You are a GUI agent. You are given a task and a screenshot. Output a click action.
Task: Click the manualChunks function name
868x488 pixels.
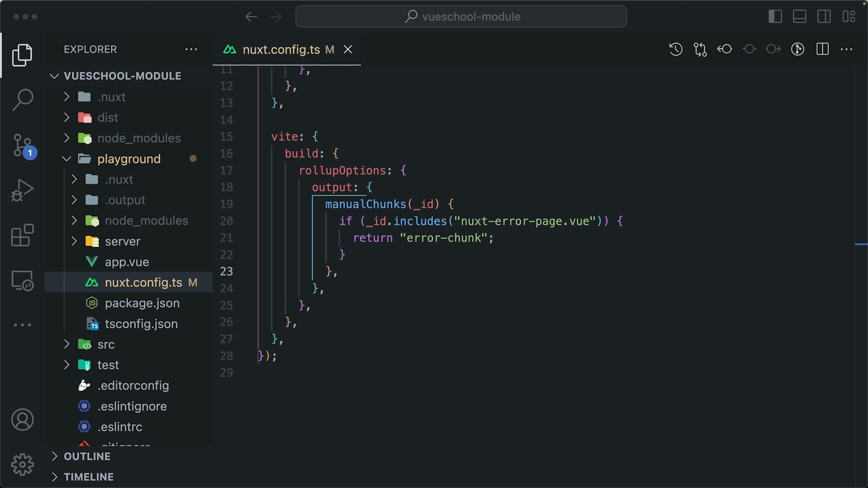click(366, 204)
